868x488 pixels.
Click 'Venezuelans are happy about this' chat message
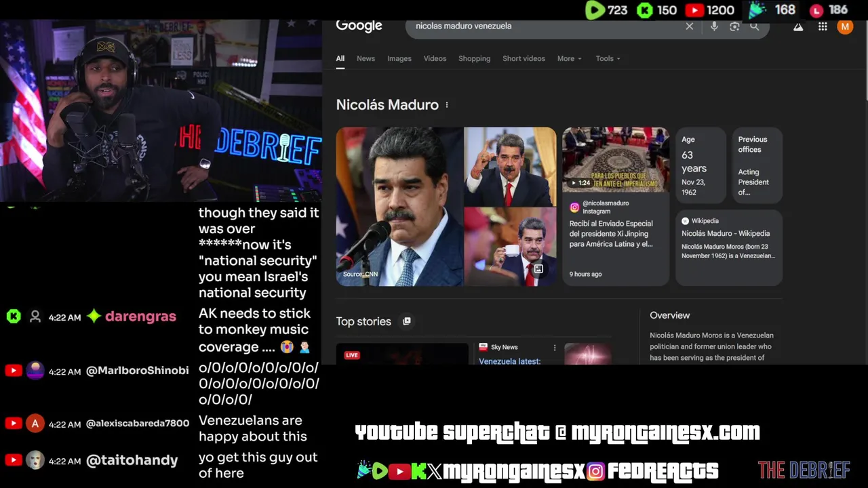[x=252, y=428]
